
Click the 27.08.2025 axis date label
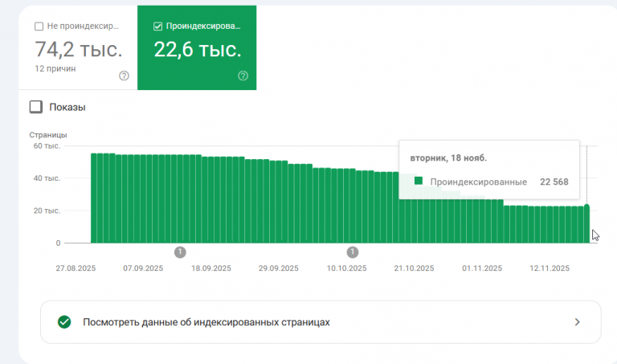click(x=76, y=268)
